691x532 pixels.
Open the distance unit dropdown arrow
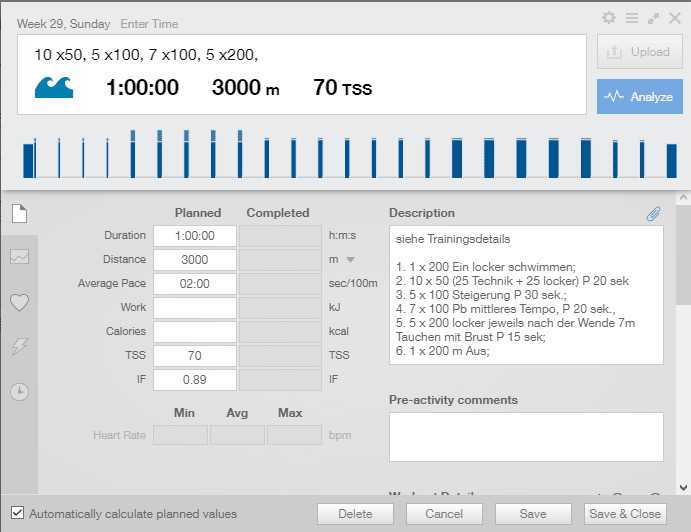tap(350, 260)
